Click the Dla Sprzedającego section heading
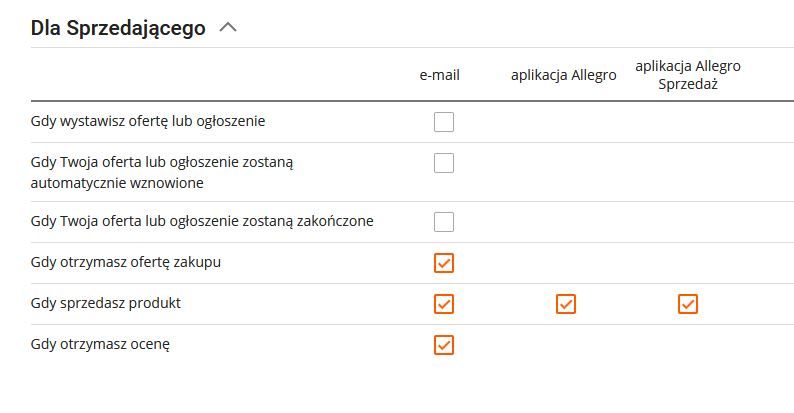 [118, 28]
